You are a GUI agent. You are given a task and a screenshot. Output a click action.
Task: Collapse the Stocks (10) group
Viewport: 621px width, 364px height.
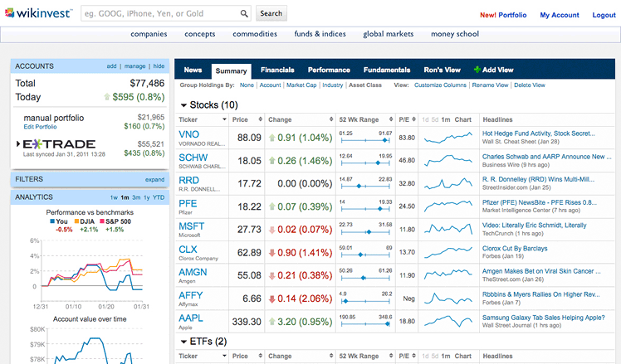(183, 105)
